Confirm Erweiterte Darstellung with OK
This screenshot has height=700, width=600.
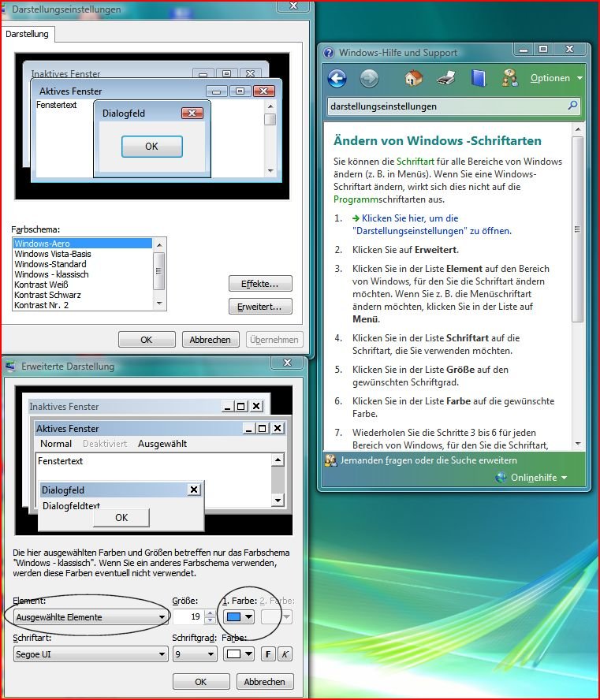[x=201, y=682]
